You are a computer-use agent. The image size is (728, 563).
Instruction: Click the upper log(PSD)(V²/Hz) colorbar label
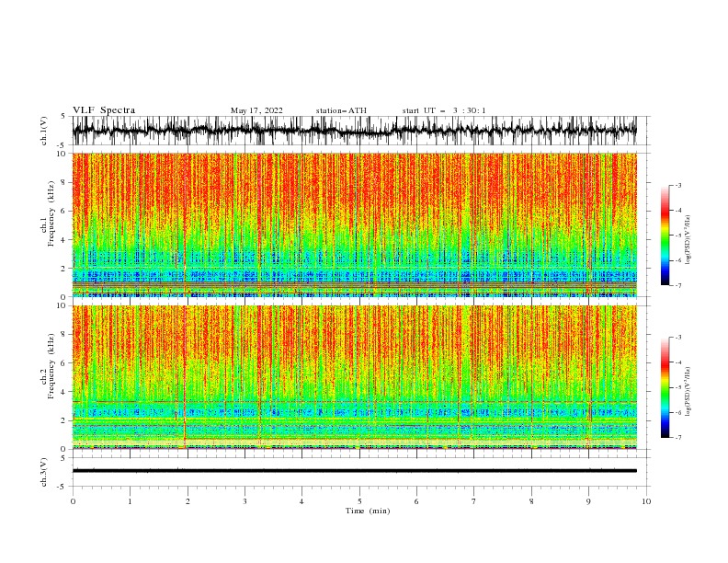[688, 240]
